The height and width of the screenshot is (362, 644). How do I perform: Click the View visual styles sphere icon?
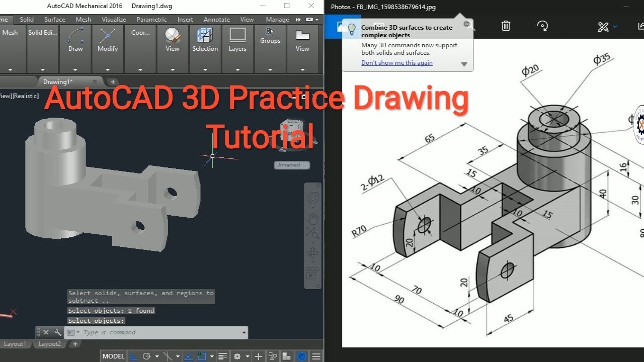point(173,36)
